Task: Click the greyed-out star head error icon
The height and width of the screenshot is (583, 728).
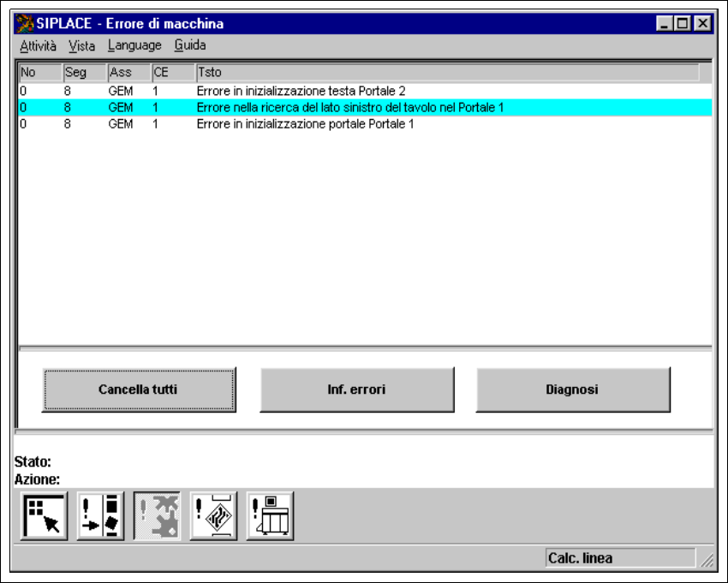Action: [x=157, y=515]
